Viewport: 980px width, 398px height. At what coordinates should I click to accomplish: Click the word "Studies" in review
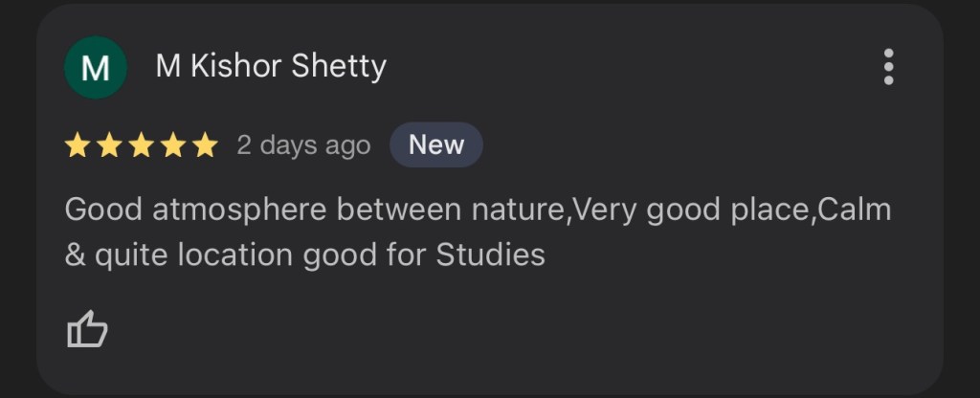point(490,255)
